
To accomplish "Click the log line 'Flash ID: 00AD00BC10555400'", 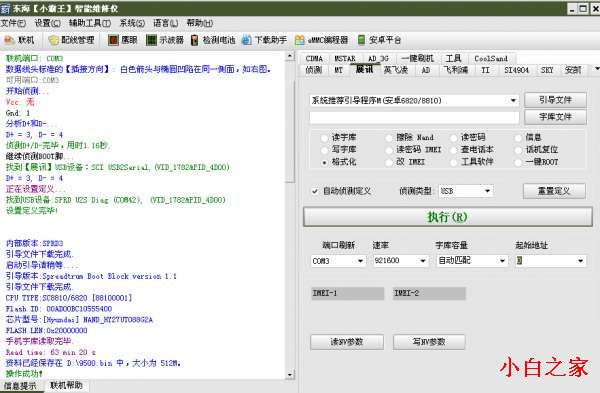I will click(x=59, y=309).
